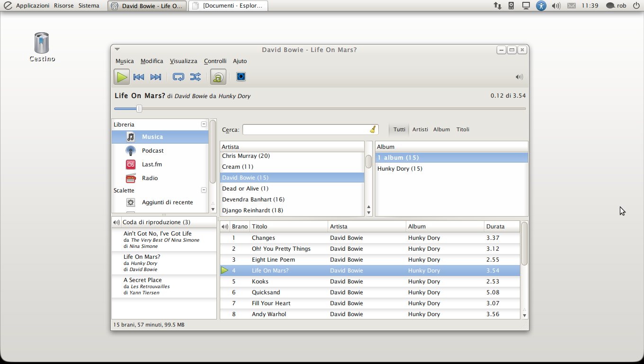Open the Modifica menu

click(x=152, y=61)
